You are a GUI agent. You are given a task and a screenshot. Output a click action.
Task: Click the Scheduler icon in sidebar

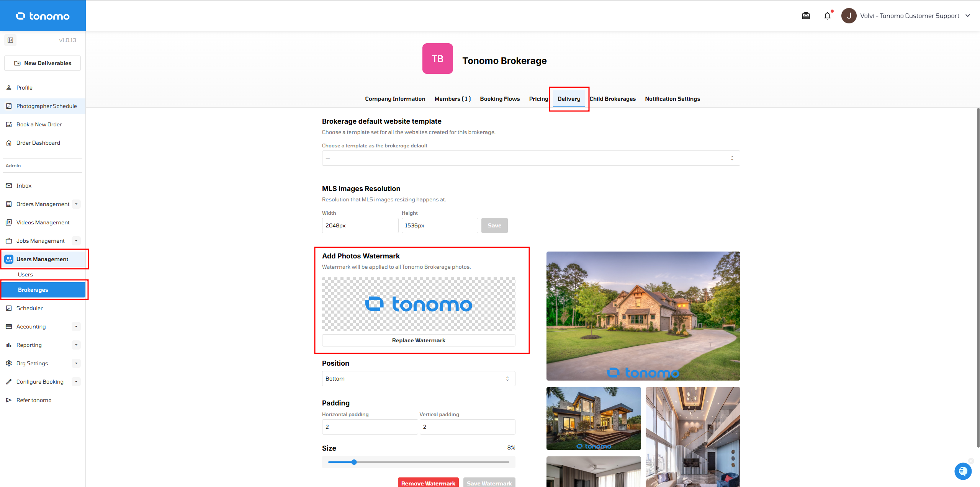pyautogui.click(x=9, y=308)
